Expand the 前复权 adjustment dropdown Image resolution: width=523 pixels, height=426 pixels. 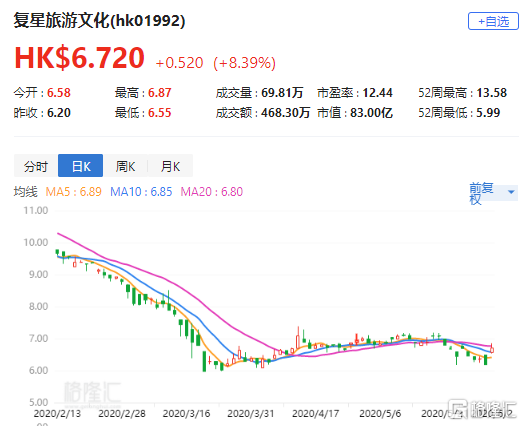pos(493,193)
